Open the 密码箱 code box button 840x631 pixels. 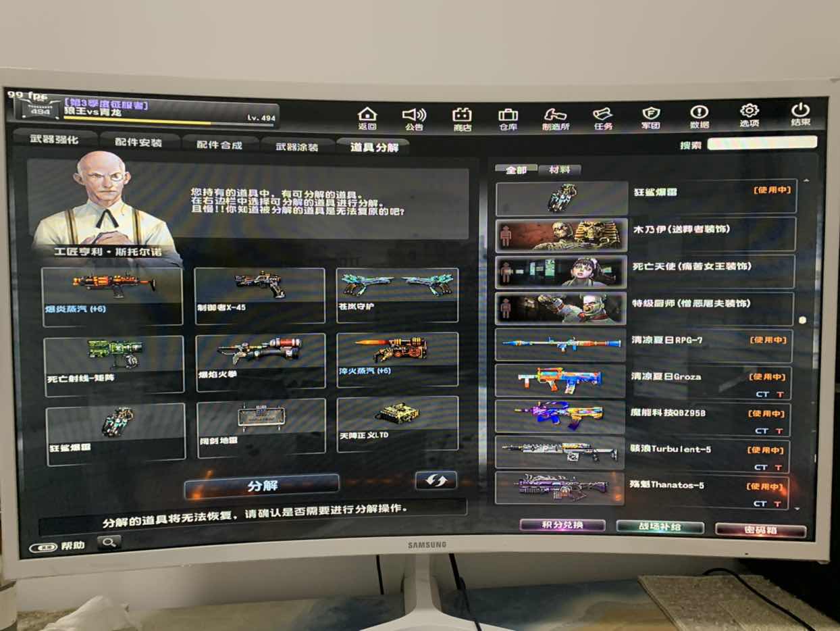[760, 530]
